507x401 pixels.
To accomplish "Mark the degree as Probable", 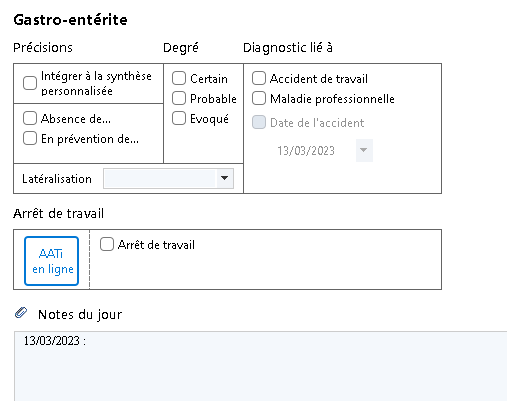I will coord(179,98).
